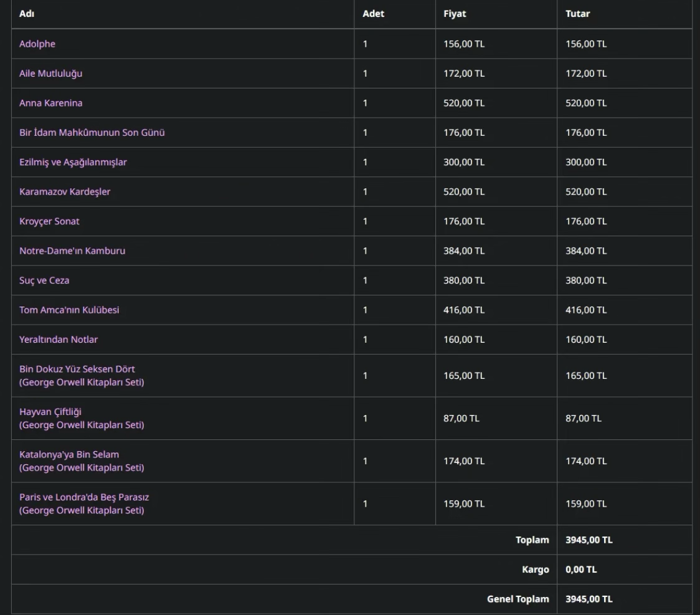
Task: Open Bir İdam Mahkûmunun Son Günü
Action: click(x=92, y=132)
